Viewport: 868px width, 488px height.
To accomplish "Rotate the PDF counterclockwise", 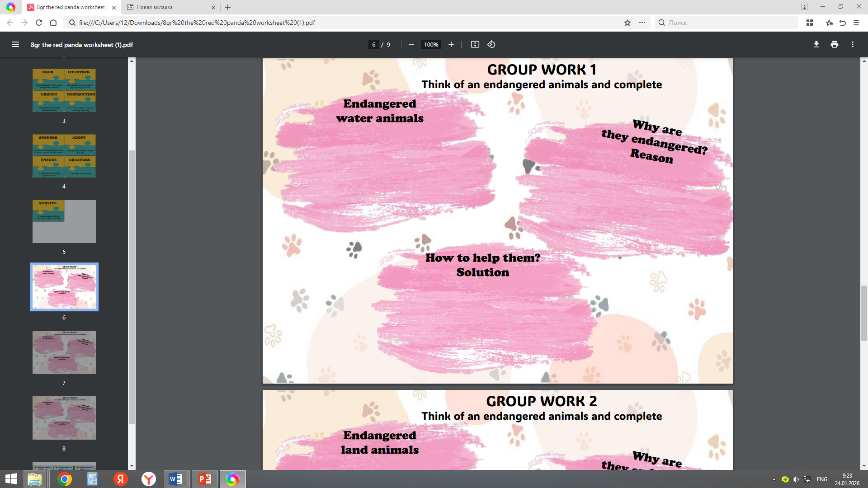I will coord(491,44).
